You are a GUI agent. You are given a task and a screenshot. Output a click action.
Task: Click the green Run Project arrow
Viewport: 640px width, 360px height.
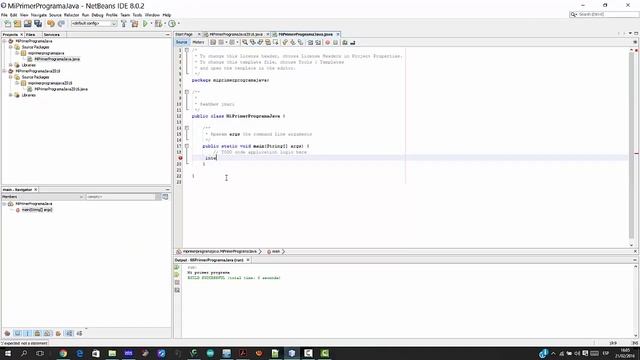[x=145, y=24]
